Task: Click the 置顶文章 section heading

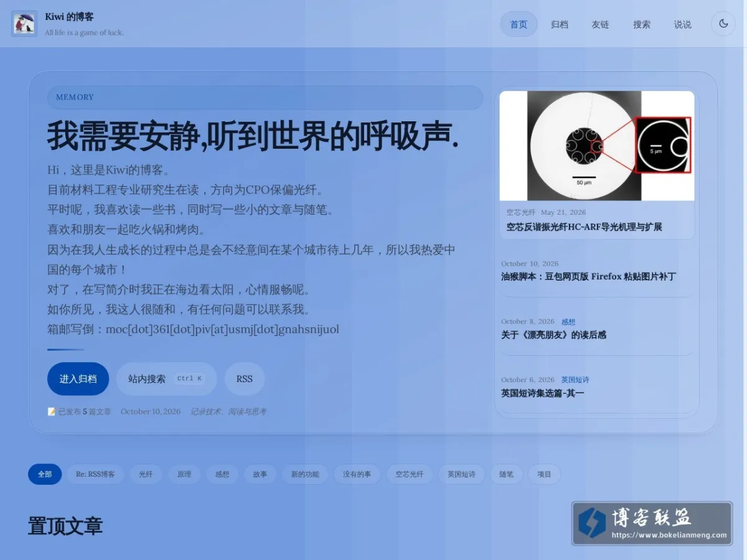Action: (65, 526)
